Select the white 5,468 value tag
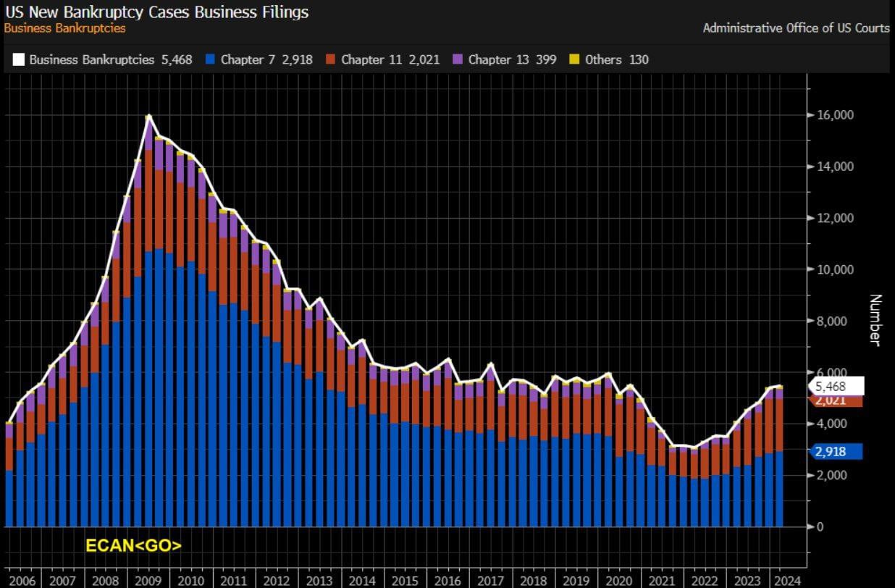Viewport: 895px width, 588px height. [x=836, y=386]
